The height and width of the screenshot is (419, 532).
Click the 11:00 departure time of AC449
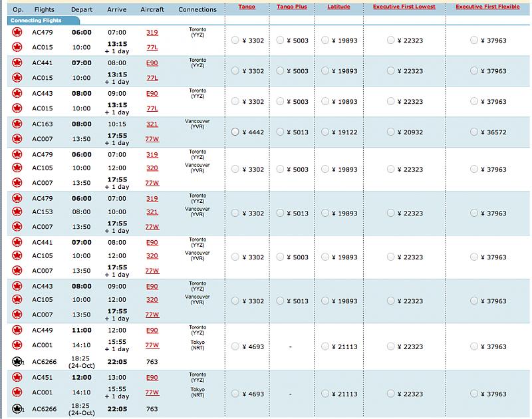pos(81,330)
